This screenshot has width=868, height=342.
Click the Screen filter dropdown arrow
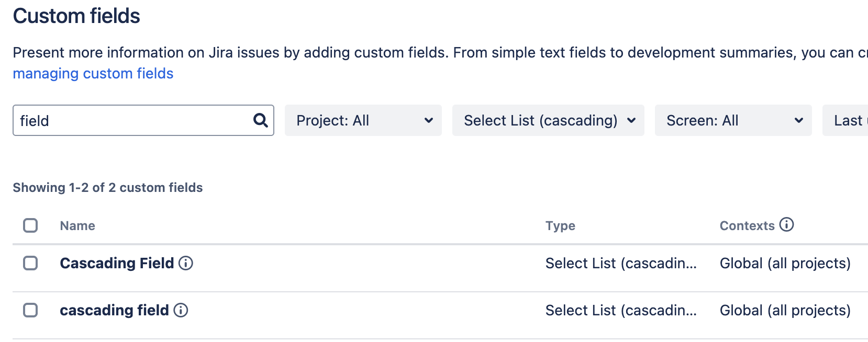coord(798,120)
